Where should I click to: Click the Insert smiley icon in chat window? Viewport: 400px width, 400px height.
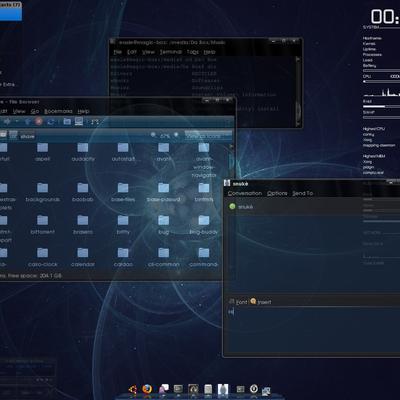click(253, 301)
